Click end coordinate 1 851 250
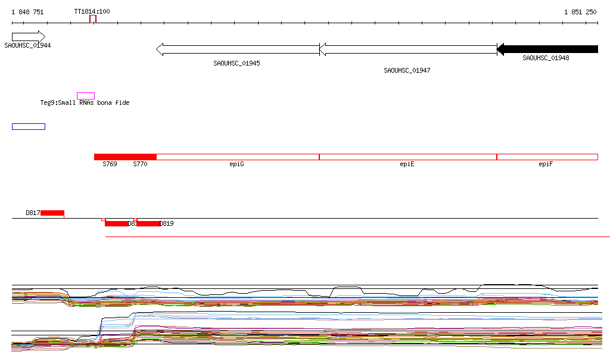Image resolution: width=610 pixels, height=364 pixels. click(580, 12)
